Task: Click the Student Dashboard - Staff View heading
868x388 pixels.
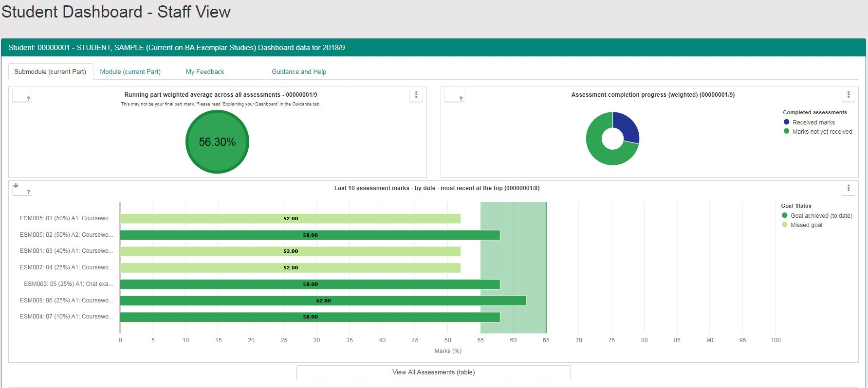Action: [x=116, y=12]
